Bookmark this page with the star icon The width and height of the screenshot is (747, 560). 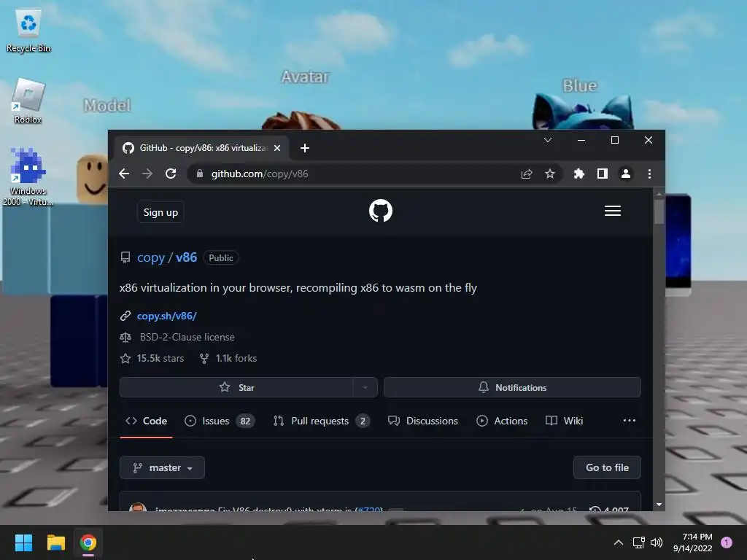pos(550,174)
